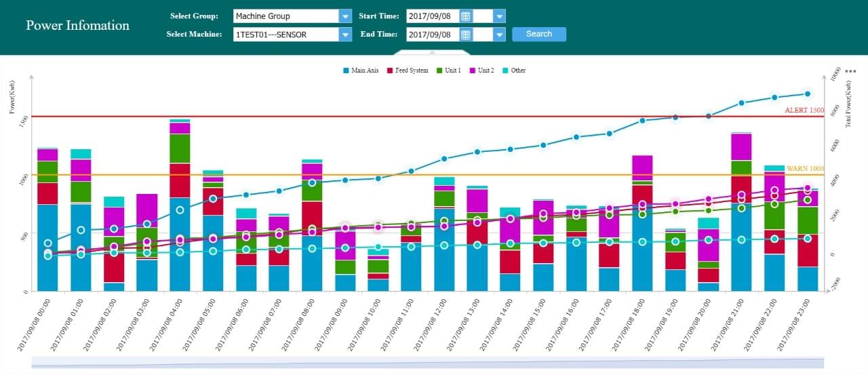Click the Power Infomation page title
Image resolution: width=868 pixels, height=375 pixels.
[77, 25]
